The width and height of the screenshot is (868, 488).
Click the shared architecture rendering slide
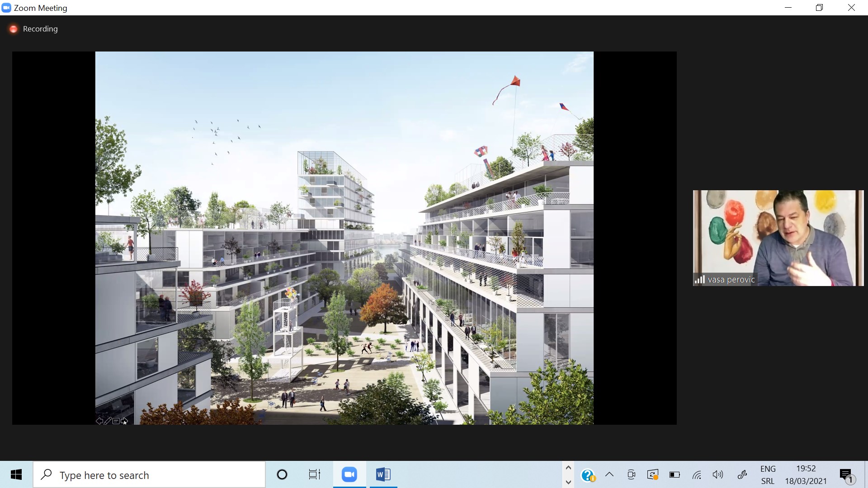344,238
